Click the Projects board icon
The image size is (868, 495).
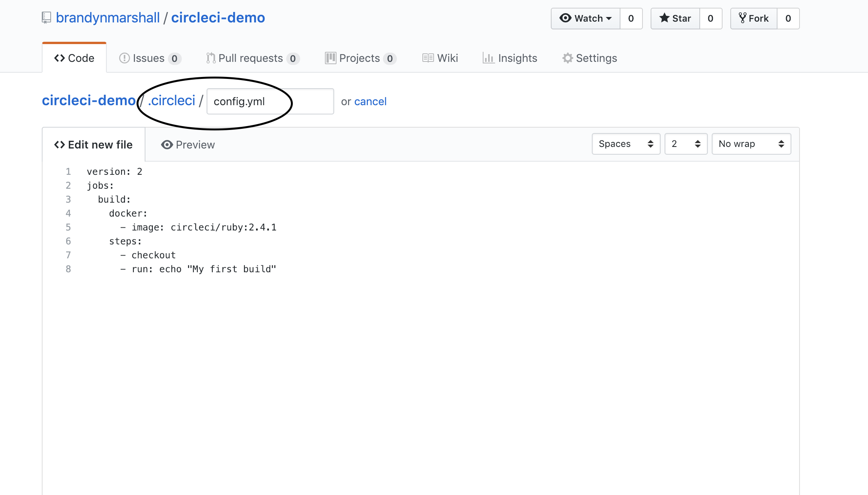(330, 58)
